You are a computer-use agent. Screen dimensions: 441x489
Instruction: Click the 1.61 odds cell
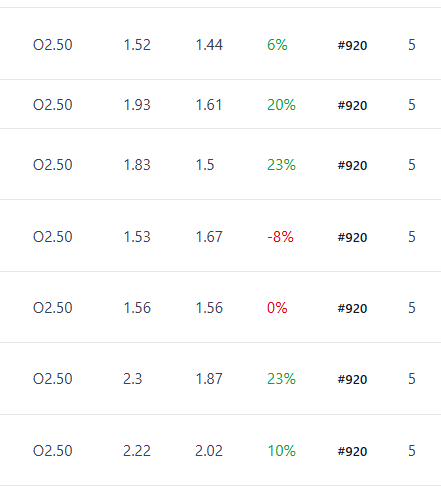point(208,105)
